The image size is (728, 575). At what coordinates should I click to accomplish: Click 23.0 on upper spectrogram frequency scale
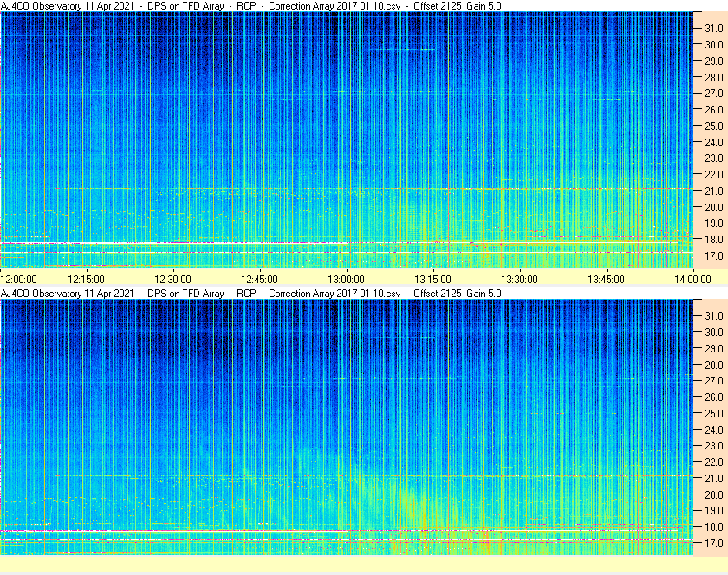(714, 158)
